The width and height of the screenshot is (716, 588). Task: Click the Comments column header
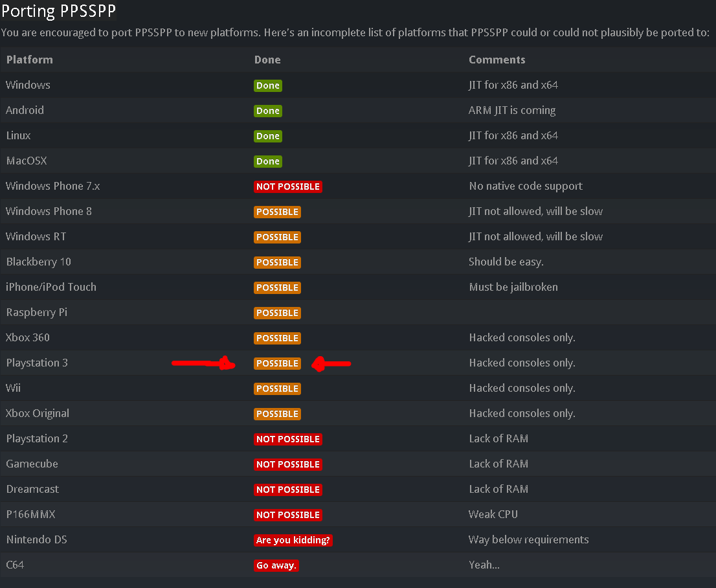[x=497, y=60]
